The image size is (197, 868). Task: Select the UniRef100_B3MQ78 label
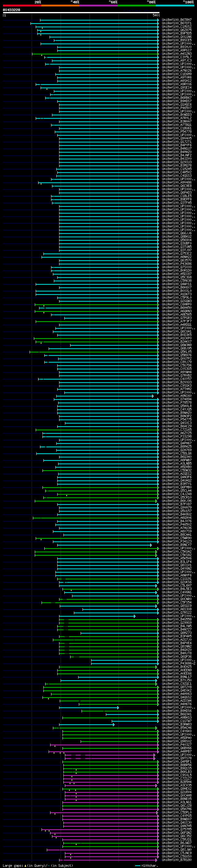click(x=176, y=165)
